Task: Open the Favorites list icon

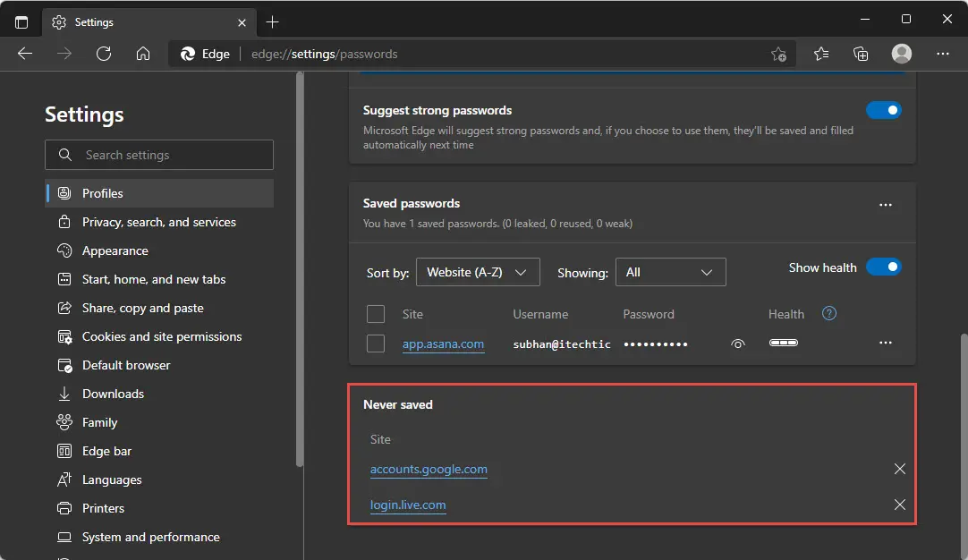Action: pyautogui.click(x=821, y=54)
